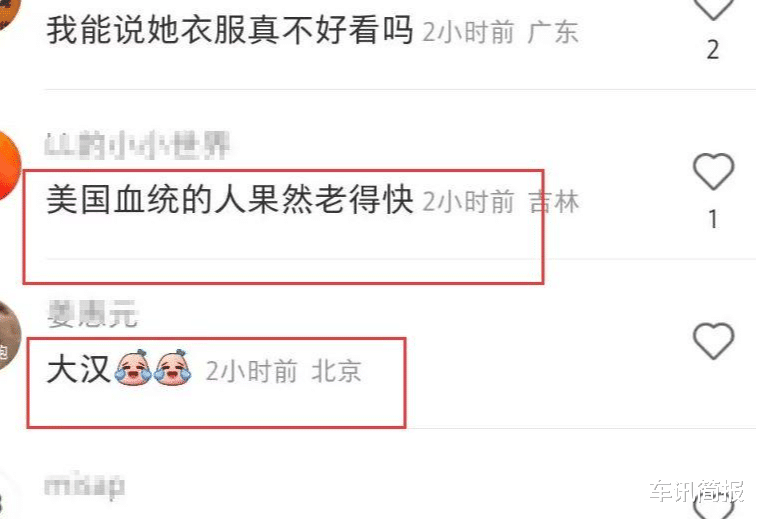Click the 2小时前 广东 timestamp

tap(501, 32)
